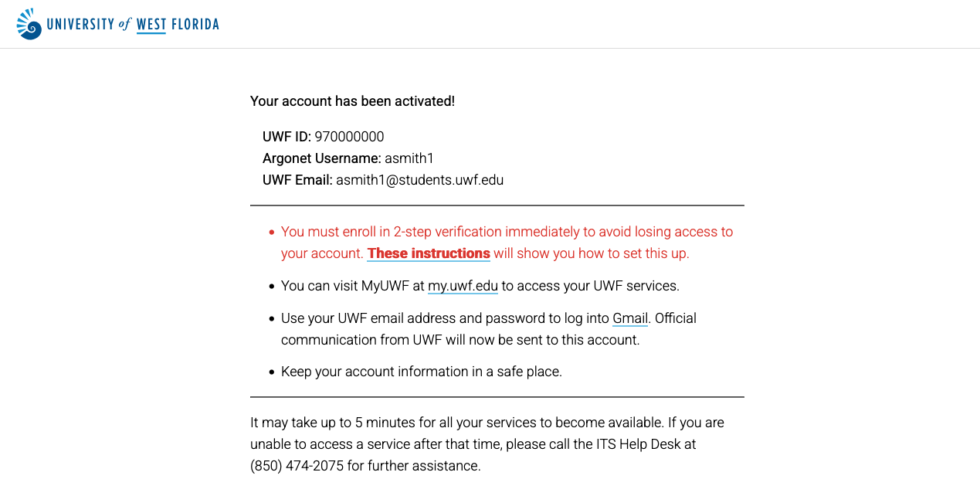Click the red bullet beside the 2-step warning
This screenshot has height=496, width=980.
click(272, 232)
